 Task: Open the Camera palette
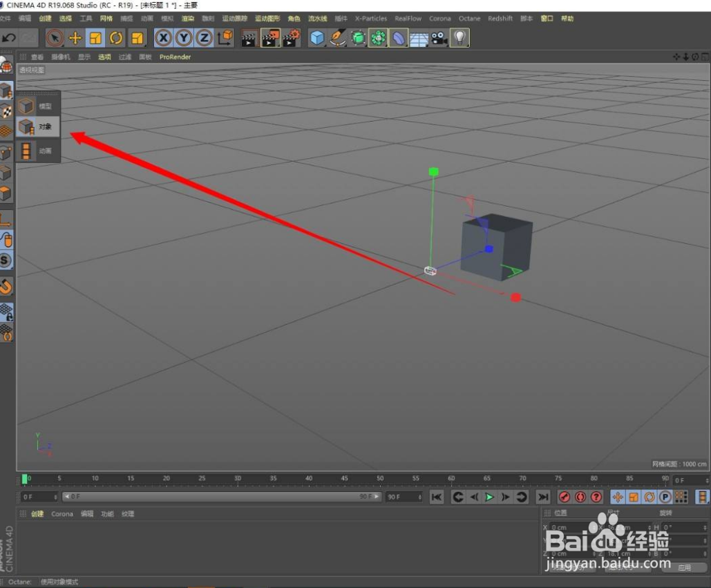[439, 38]
